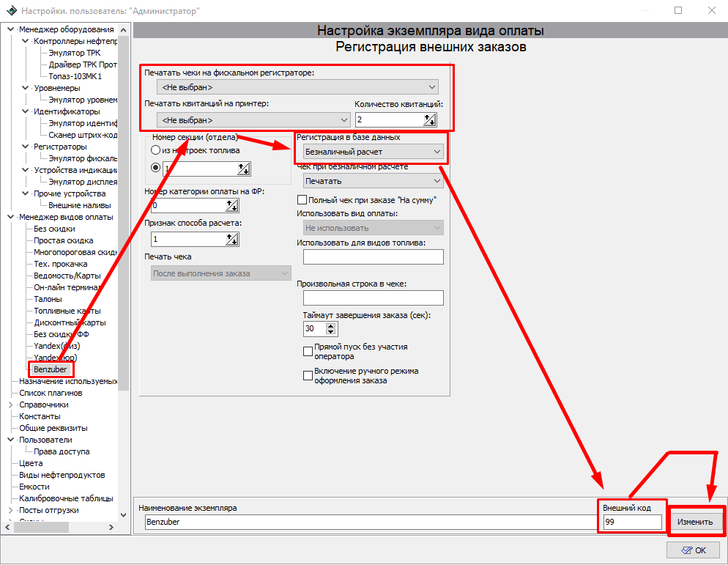Open fiscal registrar dropdown '<Не выбран>'

pos(297,87)
